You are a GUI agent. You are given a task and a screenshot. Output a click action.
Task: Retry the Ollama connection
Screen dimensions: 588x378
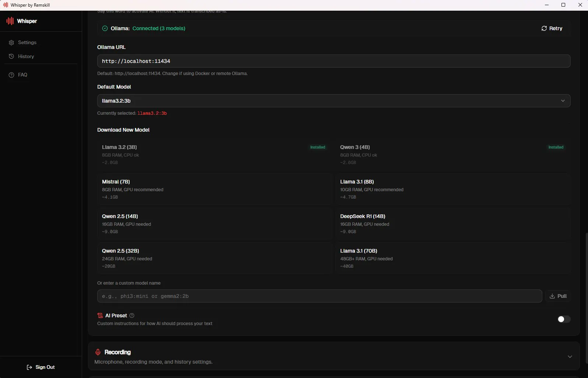pyautogui.click(x=552, y=28)
